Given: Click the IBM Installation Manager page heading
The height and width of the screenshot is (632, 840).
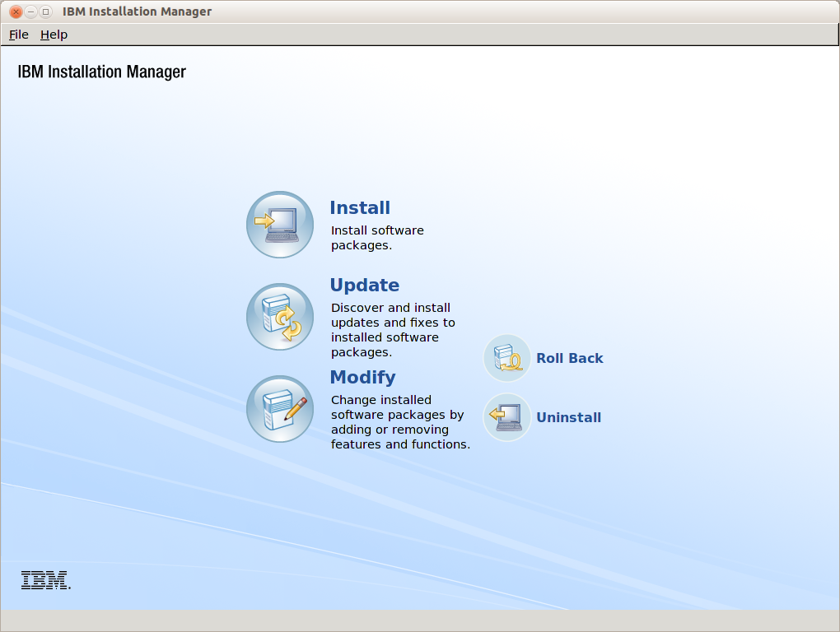Looking at the screenshot, I should pyautogui.click(x=102, y=72).
